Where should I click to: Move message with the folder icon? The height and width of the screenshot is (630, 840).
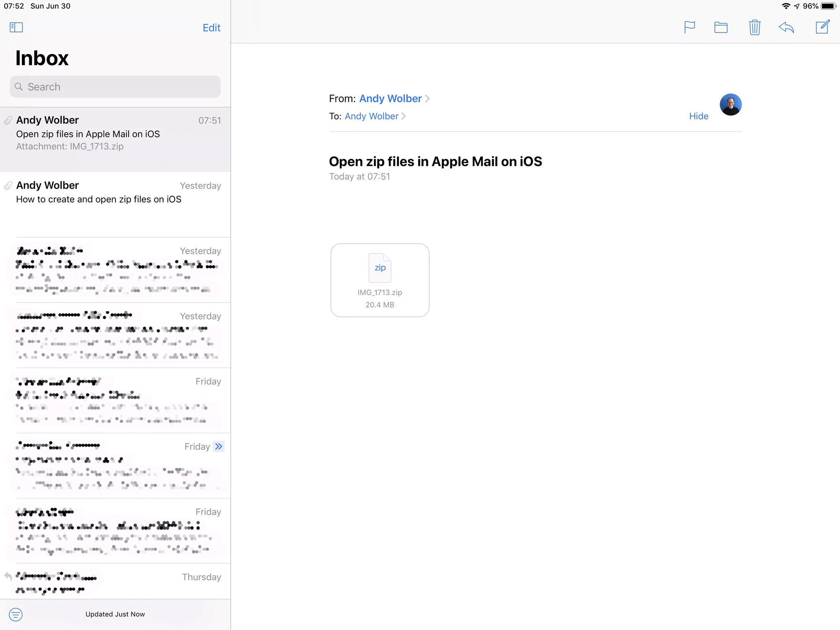(721, 27)
